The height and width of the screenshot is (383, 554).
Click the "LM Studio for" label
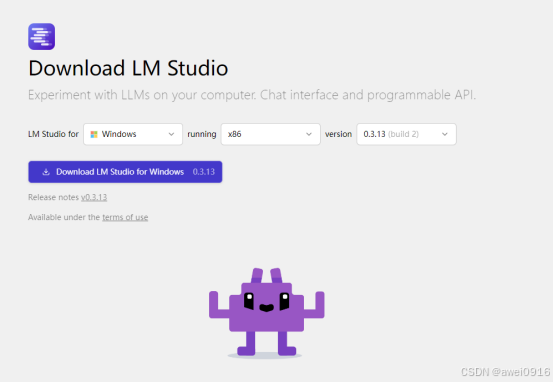53,134
